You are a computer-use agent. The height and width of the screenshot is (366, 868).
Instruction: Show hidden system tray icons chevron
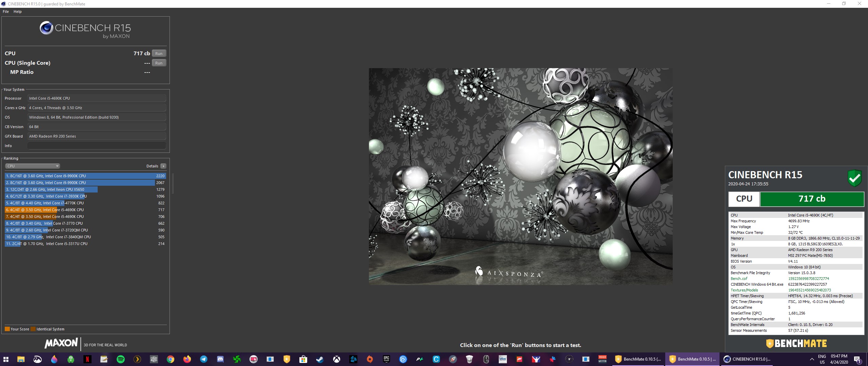click(x=812, y=359)
